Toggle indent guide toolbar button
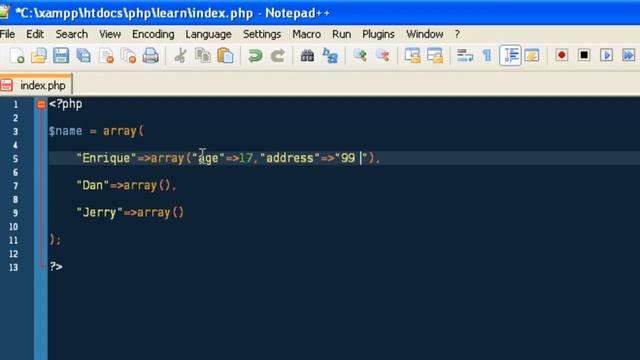Viewport: 640px width, 360px height. pyautogui.click(x=510, y=56)
